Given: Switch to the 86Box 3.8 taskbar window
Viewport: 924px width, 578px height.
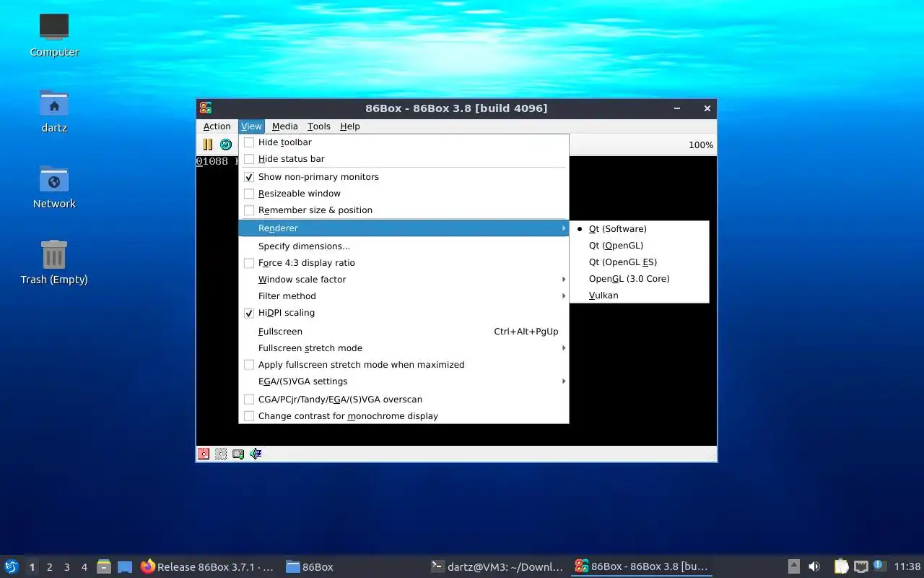Looking at the screenshot, I should (641, 566).
